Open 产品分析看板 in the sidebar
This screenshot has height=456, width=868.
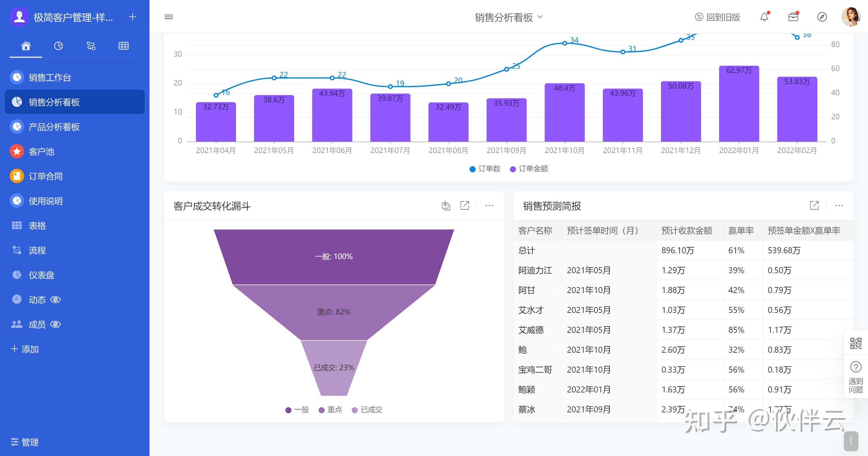54,127
